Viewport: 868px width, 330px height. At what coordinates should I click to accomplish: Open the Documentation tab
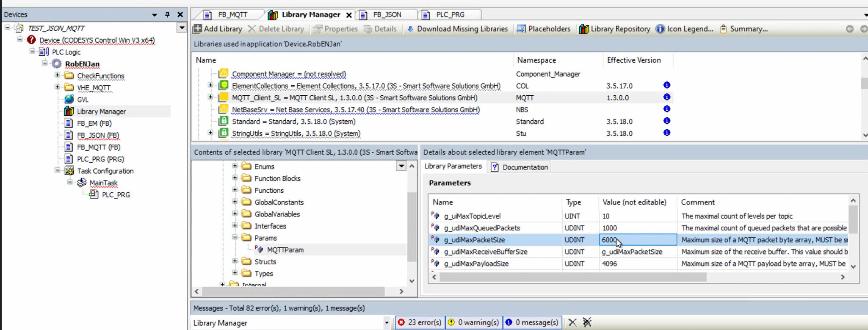pos(520,167)
